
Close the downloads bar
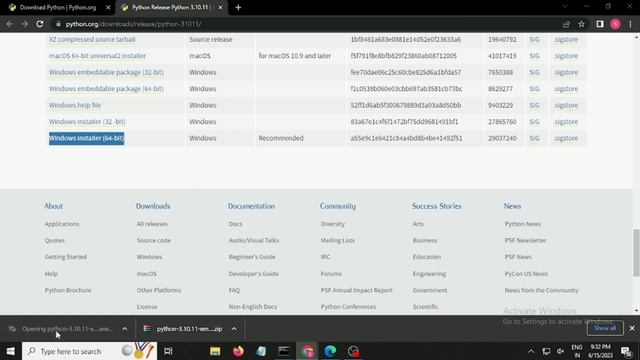point(632,328)
